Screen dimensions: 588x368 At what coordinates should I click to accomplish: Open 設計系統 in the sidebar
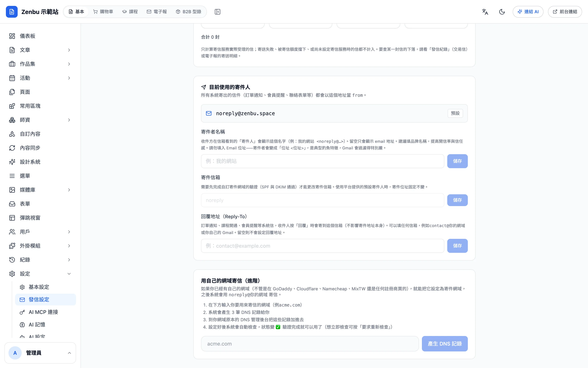point(40,162)
